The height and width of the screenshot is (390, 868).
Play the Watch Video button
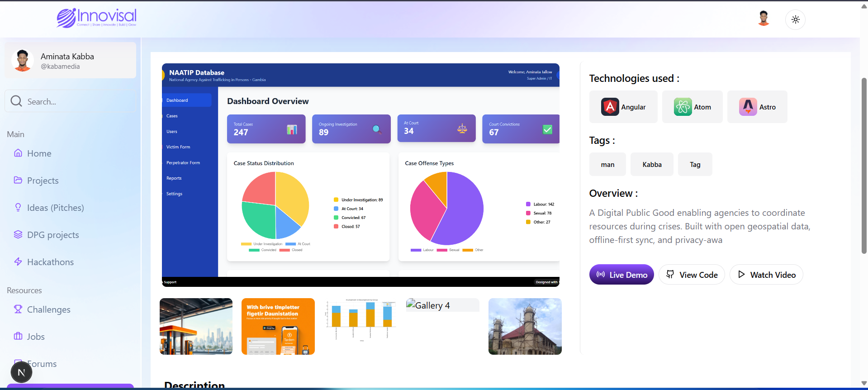click(766, 275)
